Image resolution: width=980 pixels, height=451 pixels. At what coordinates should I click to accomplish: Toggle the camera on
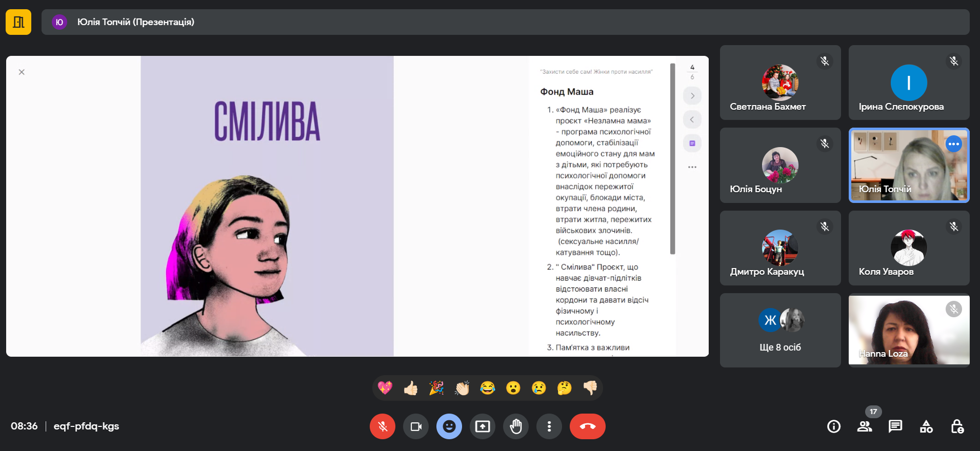(x=415, y=426)
